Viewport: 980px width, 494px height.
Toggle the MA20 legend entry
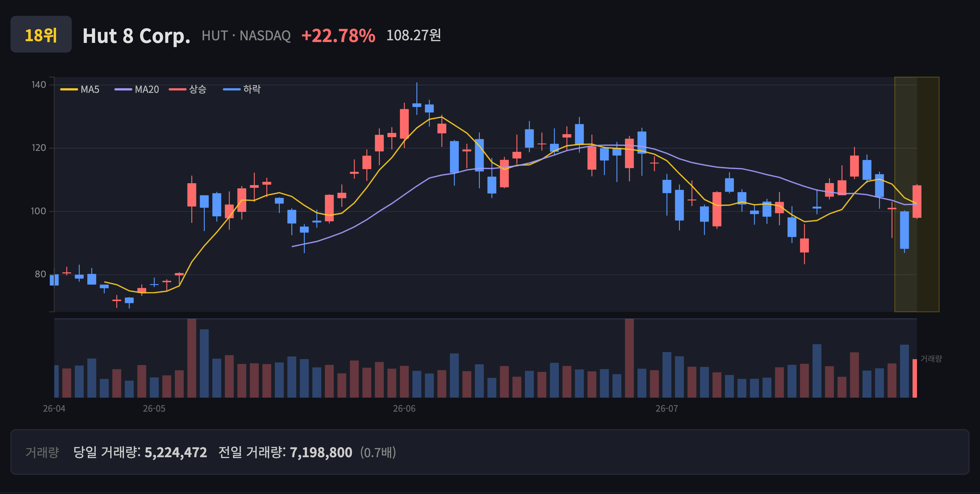pos(137,90)
